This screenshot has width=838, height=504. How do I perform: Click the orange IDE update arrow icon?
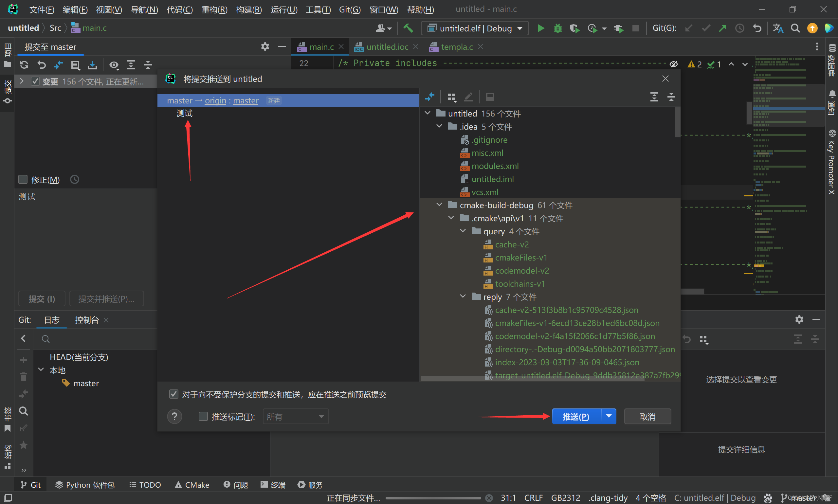coord(812,28)
